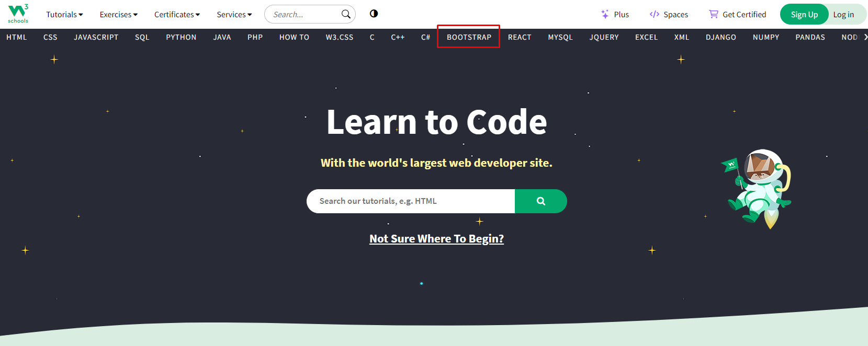Image resolution: width=868 pixels, height=346 pixels.
Task: Select C# in the topics bar
Action: [426, 37]
